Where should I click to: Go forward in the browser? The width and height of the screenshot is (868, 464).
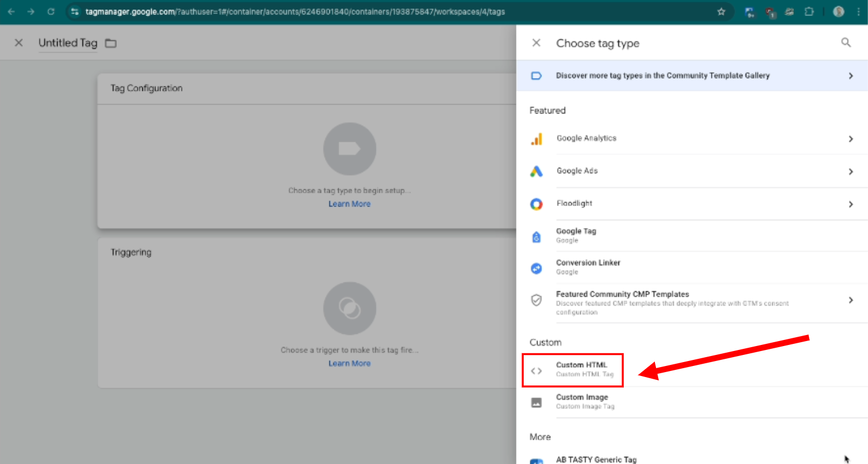coord(30,12)
